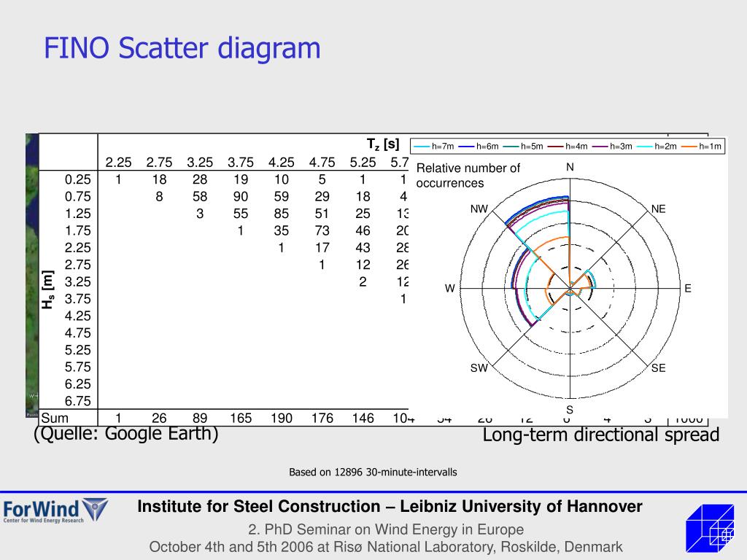Screen dimensions: 747x560
Task: Click cell value 28 in row 0.25
Action: tap(200, 179)
